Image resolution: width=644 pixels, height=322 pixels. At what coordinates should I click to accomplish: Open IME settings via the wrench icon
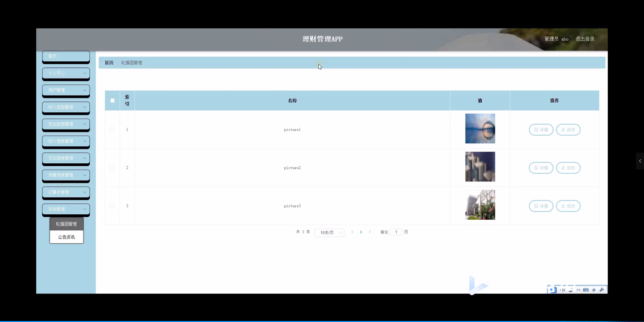point(602,290)
